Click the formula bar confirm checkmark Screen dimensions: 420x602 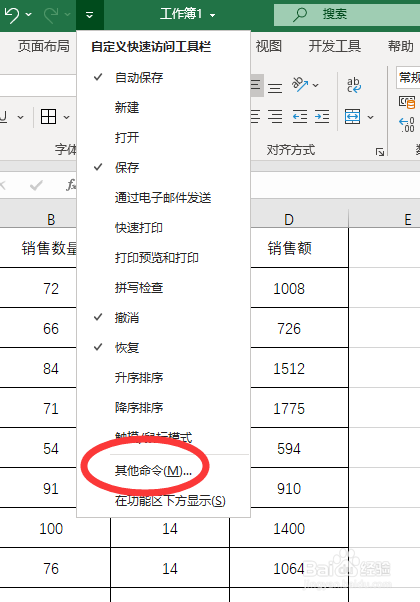click(36, 185)
